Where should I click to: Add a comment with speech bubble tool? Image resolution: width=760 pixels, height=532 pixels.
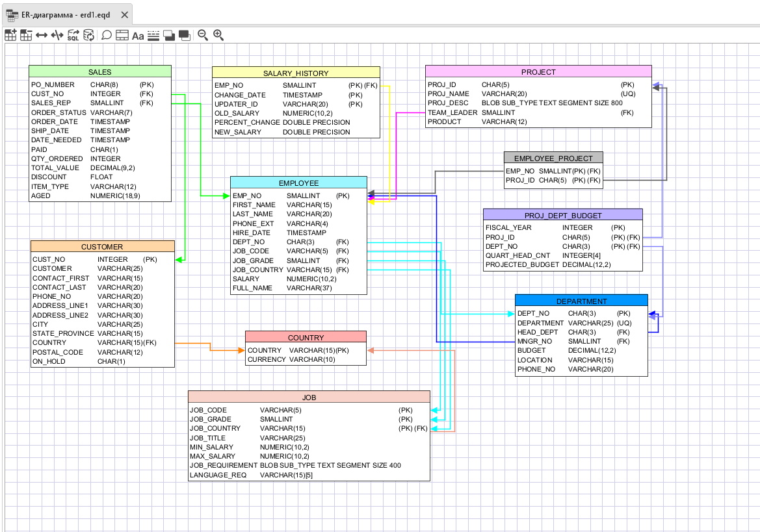[107, 35]
